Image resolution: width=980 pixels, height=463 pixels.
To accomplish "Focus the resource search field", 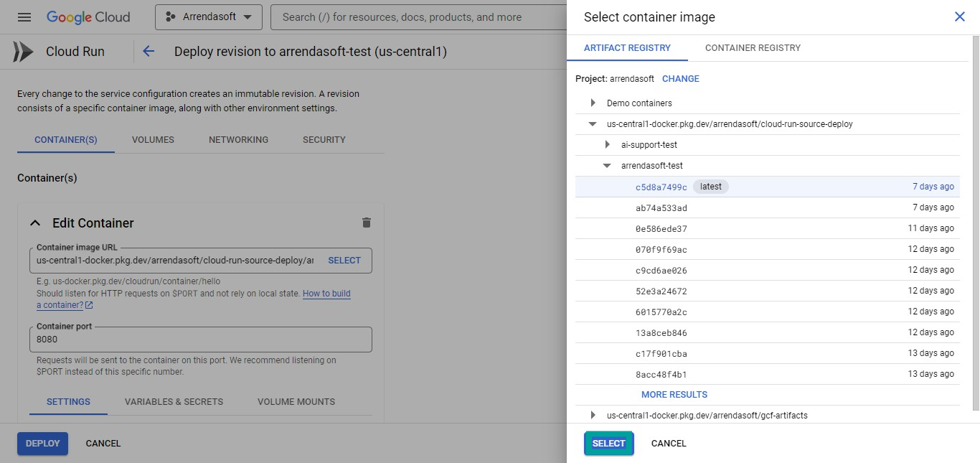I will point(418,17).
